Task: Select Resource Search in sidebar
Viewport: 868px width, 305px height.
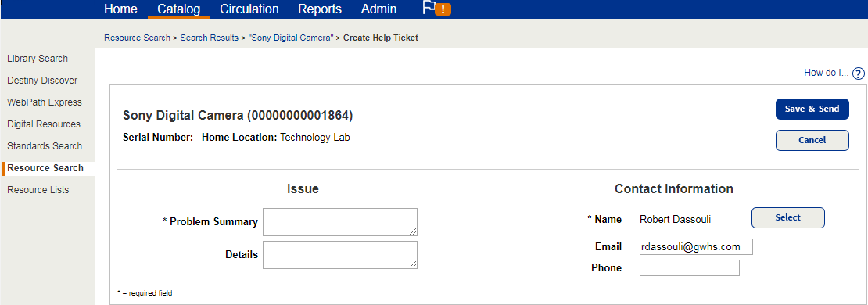Action: 45,167
